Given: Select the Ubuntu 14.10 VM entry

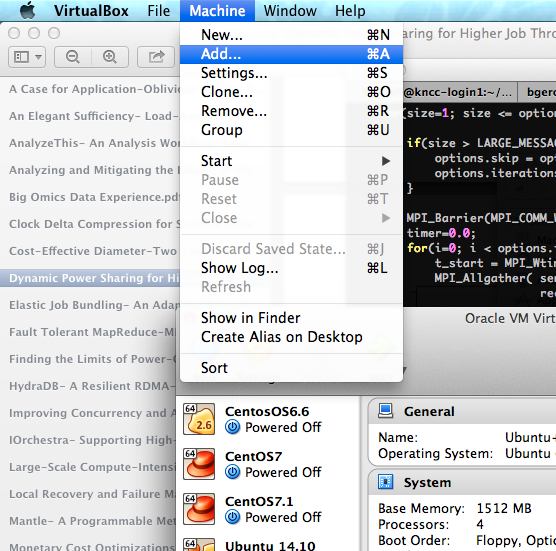Looking at the screenshot, I should 268,544.
